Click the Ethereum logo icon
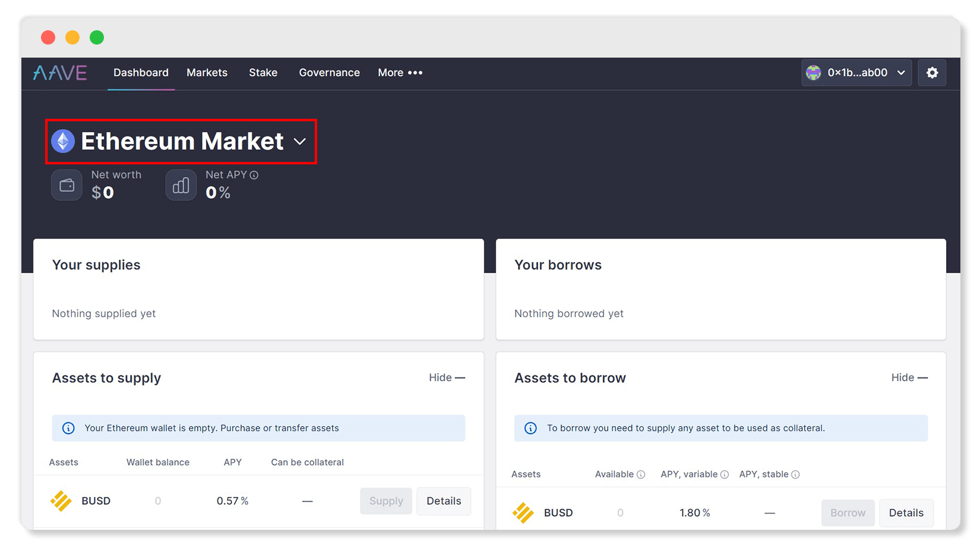Viewport: 980px width, 550px height. [63, 141]
